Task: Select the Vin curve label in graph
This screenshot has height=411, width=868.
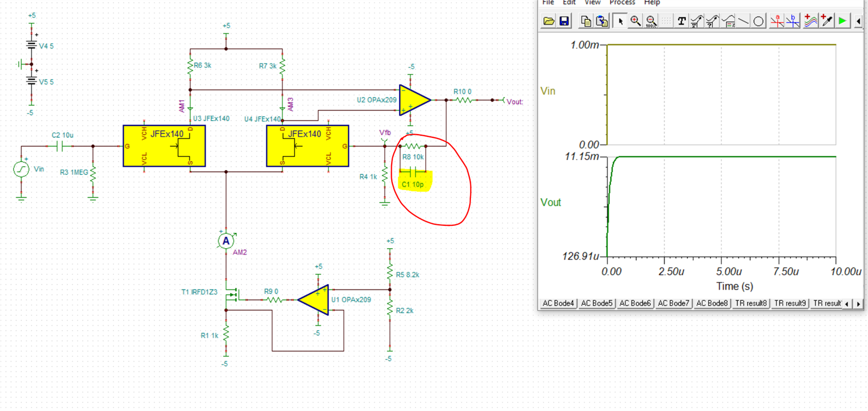Action: click(548, 91)
